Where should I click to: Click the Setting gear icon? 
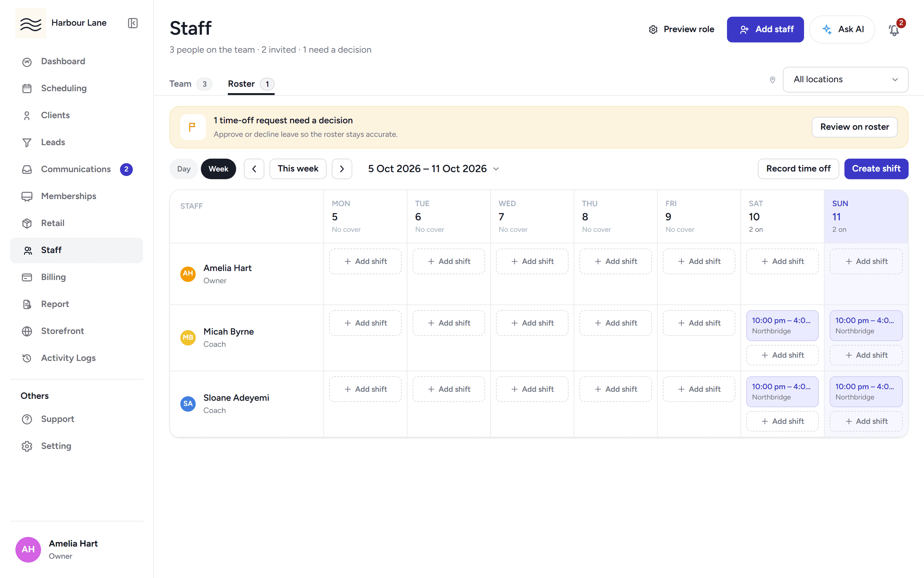[x=27, y=446]
